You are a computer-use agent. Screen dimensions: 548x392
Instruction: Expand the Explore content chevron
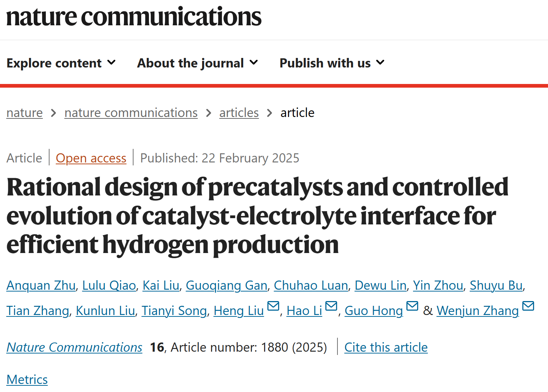tap(112, 63)
